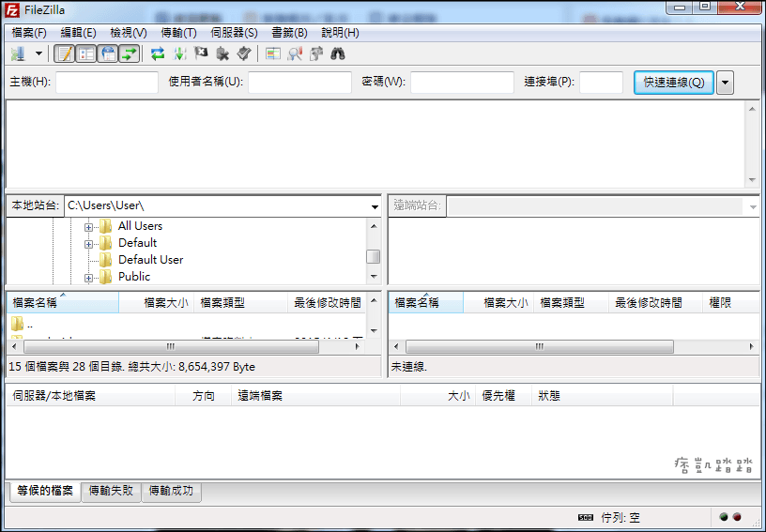Open 伺服器(S) menu
This screenshot has height=532, width=766.
234,33
